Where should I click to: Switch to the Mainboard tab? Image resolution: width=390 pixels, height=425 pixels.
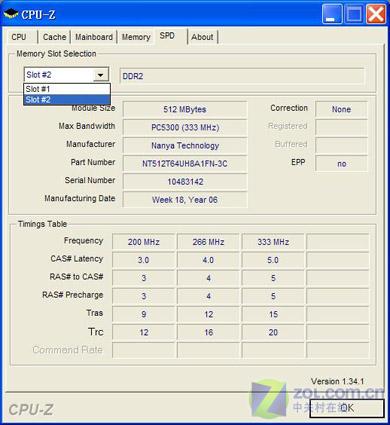94,37
